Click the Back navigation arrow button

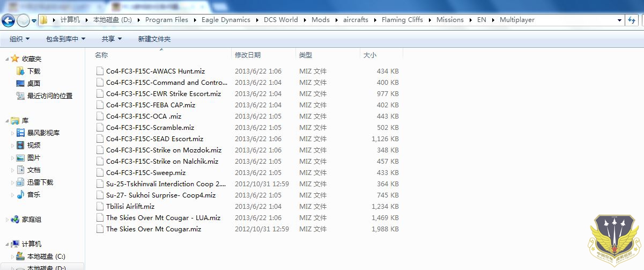click(x=8, y=21)
